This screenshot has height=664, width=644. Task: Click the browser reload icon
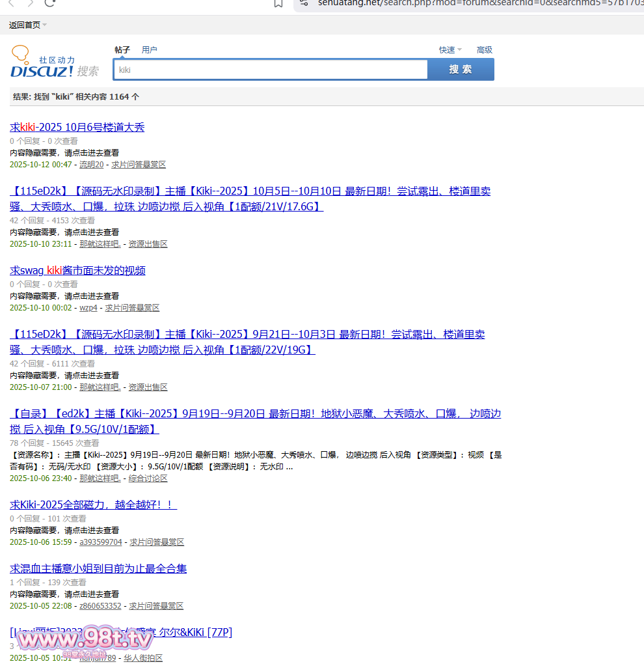49,3
